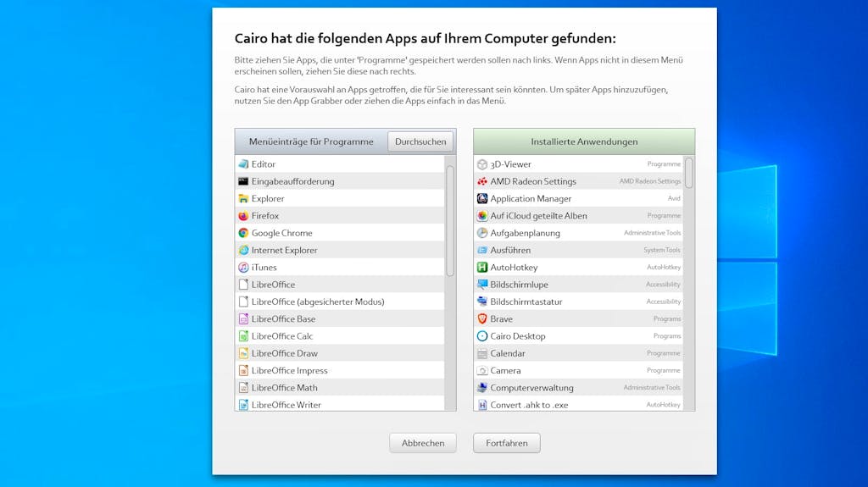868x487 pixels.
Task: Click the installed applications list scrollbar thumb
Action: 688,173
